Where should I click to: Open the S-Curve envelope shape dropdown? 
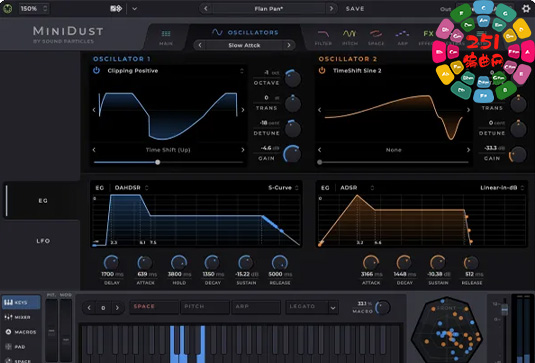(x=283, y=188)
